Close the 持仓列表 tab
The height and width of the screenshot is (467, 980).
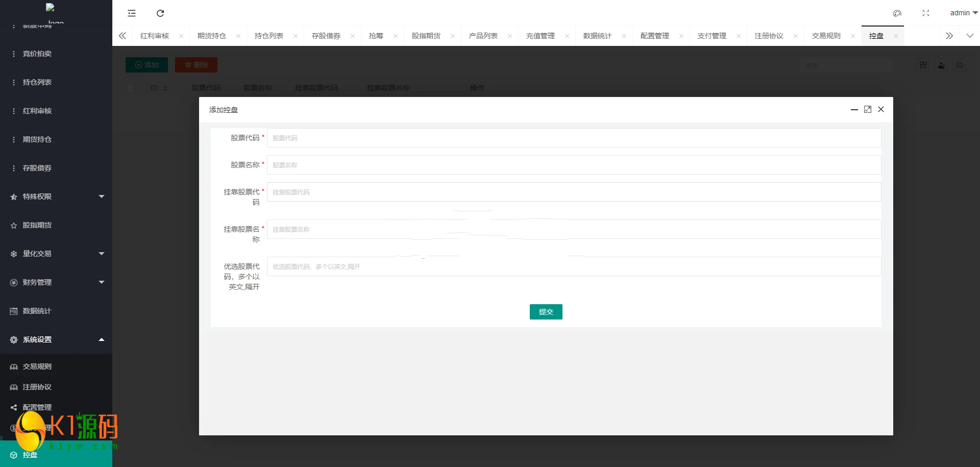tap(296, 36)
